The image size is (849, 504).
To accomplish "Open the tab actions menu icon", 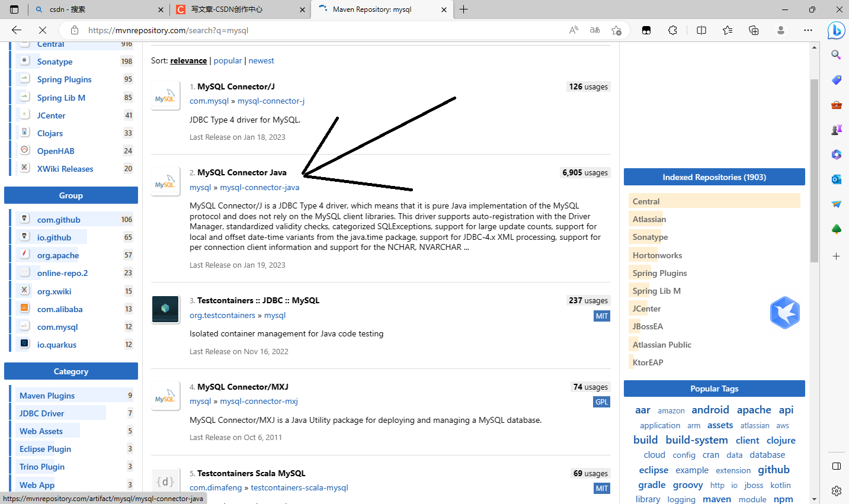I will [x=14, y=9].
